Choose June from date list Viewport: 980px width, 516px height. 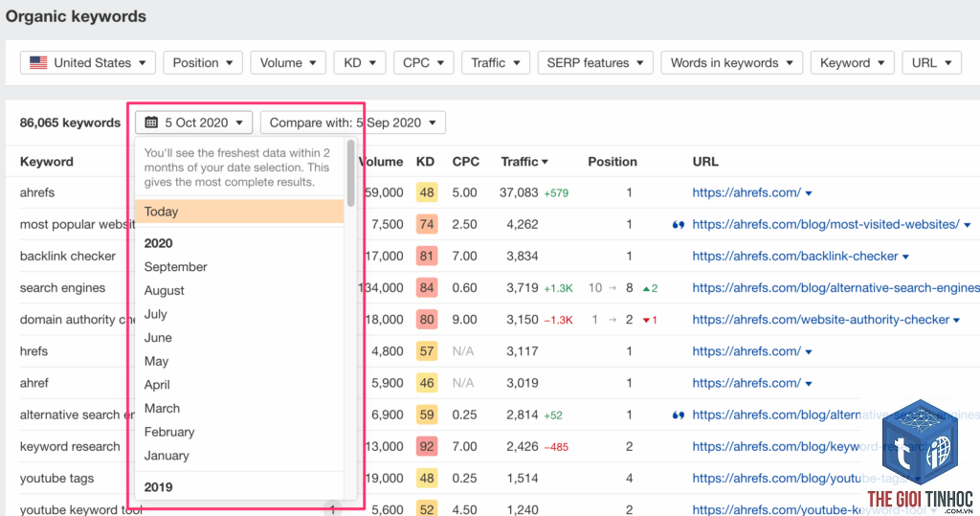tap(158, 338)
